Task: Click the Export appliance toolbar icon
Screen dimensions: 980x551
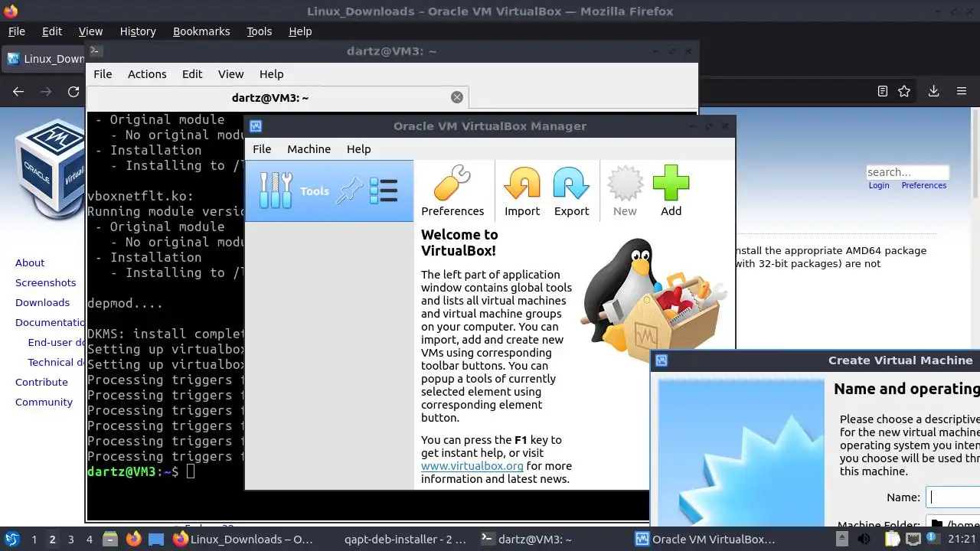Action: (571, 191)
